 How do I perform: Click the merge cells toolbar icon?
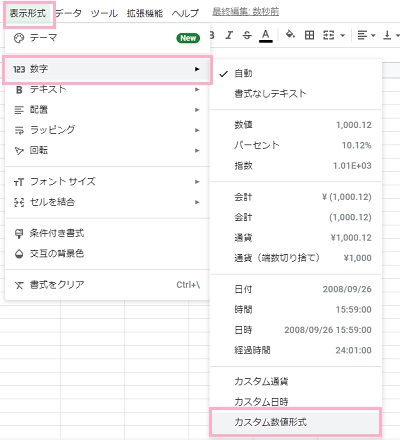point(328,35)
